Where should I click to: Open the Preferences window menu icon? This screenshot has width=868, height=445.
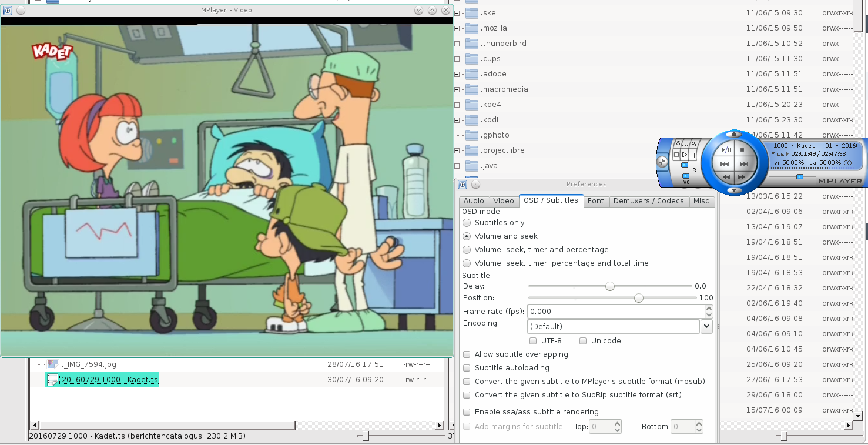click(463, 185)
